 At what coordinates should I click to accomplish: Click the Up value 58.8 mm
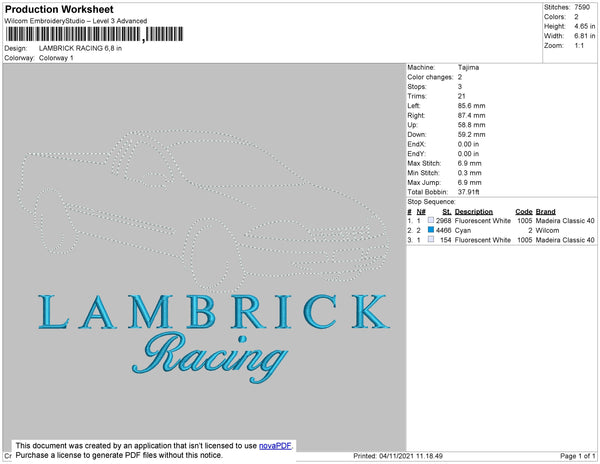tap(471, 125)
